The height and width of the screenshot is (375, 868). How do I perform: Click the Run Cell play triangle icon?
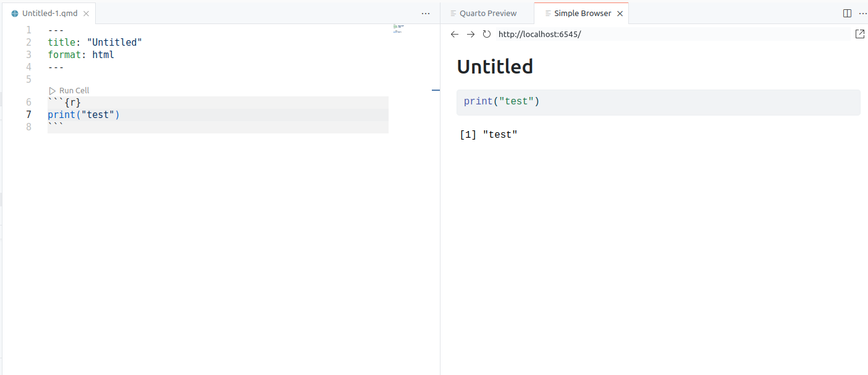pyautogui.click(x=53, y=90)
